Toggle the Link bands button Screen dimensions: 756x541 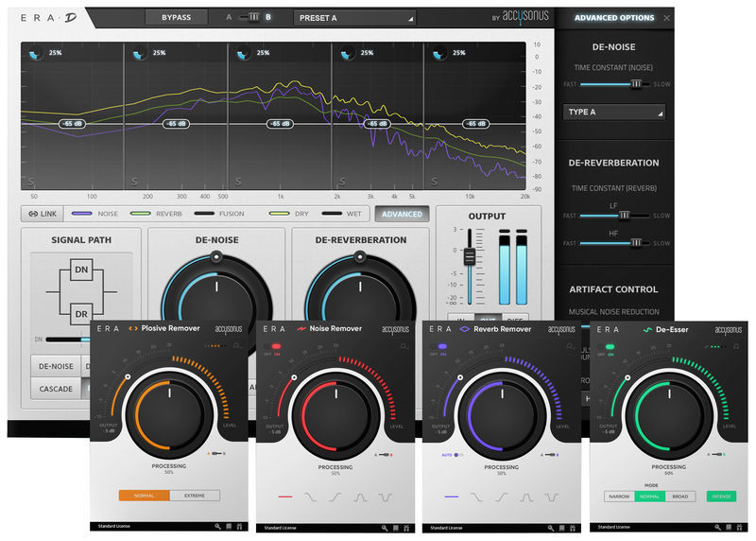coord(43,214)
